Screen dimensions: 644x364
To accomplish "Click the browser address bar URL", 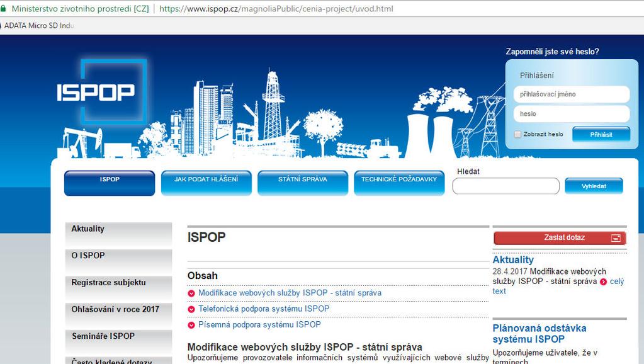I will (276, 9).
